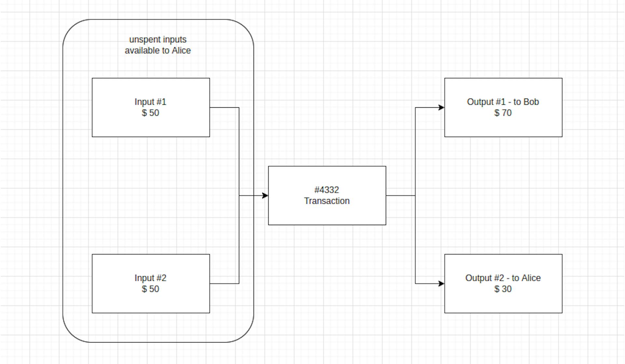625x364 pixels.
Task: Click the 'Transaction' word in center box
Action: (x=327, y=201)
